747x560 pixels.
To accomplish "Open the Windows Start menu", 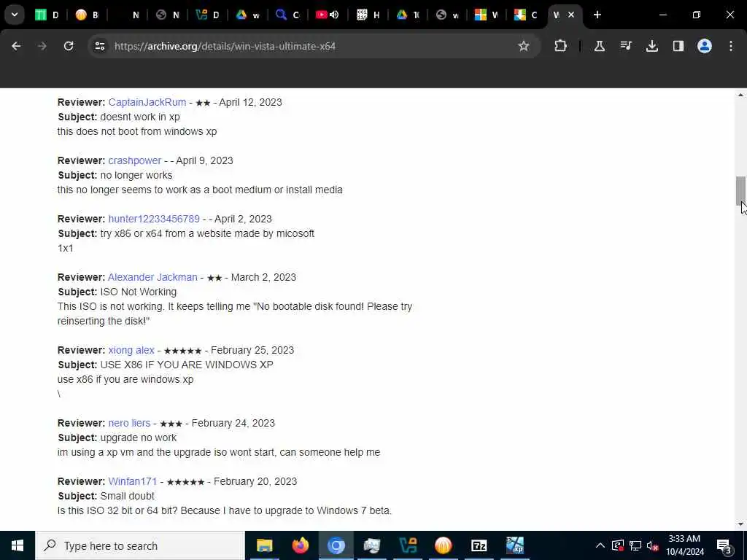I will click(18, 545).
